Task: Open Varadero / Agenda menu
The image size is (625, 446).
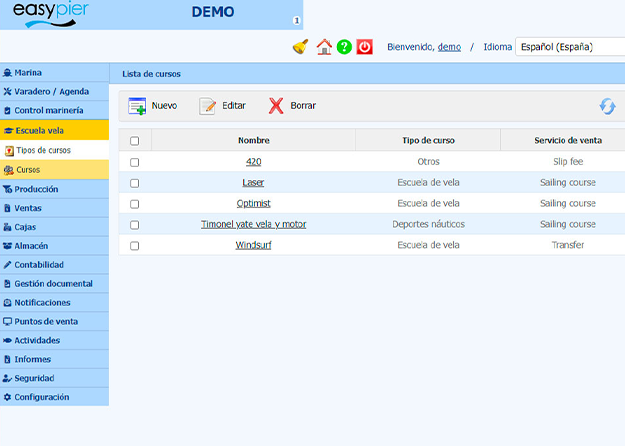Action: tap(54, 91)
